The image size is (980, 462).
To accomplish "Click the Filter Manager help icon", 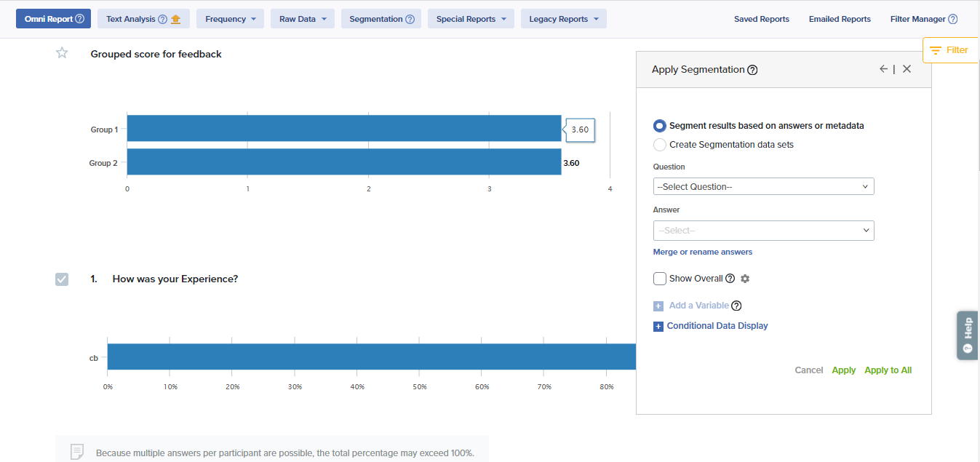I will (x=952, y=20).
